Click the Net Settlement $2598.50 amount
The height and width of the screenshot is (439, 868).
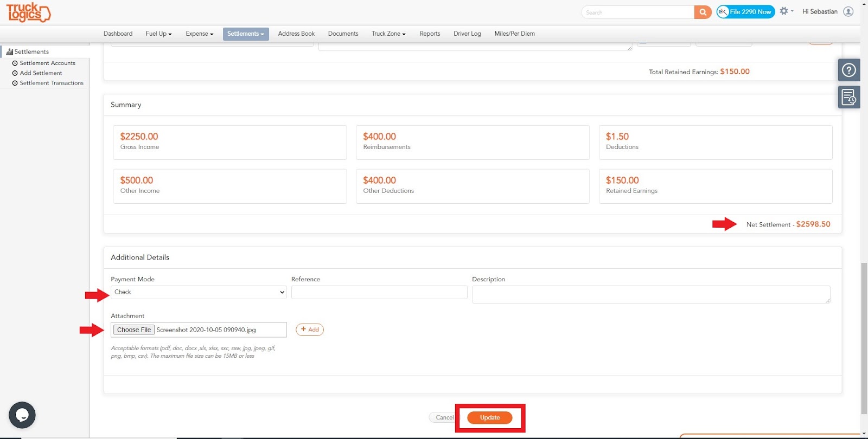click(x=813, y=224)
